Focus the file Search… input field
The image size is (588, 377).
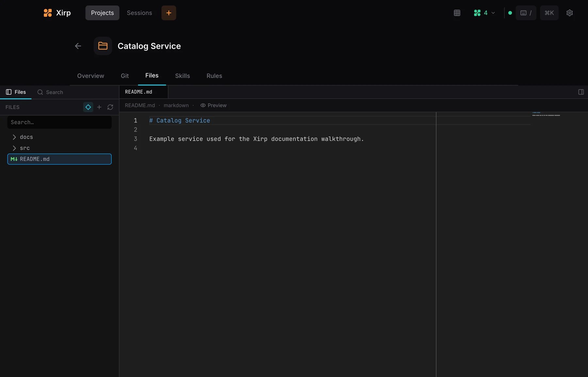[59, 122]
